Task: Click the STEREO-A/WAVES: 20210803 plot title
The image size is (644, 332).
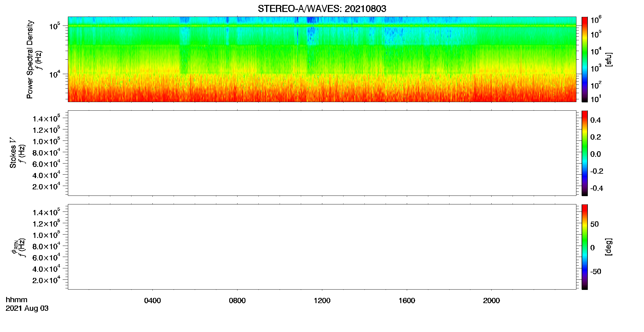Action: pyautogui.click(x=322, y=9)
